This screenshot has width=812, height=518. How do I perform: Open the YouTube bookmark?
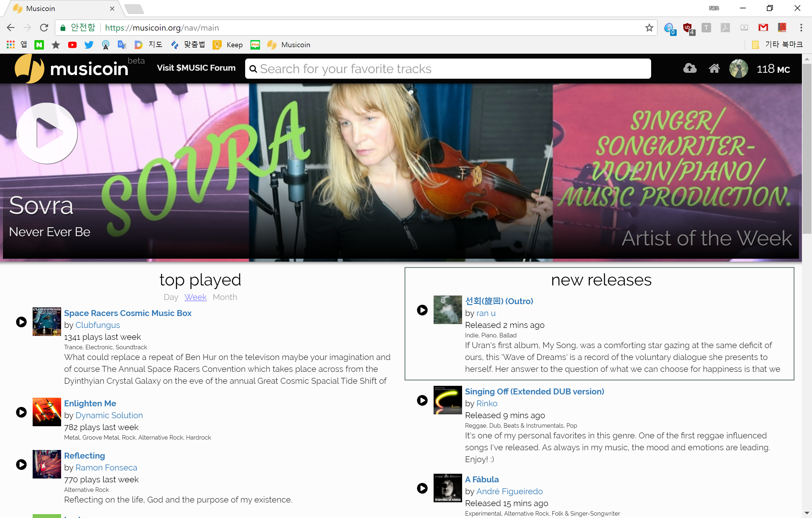pos(72,45)
